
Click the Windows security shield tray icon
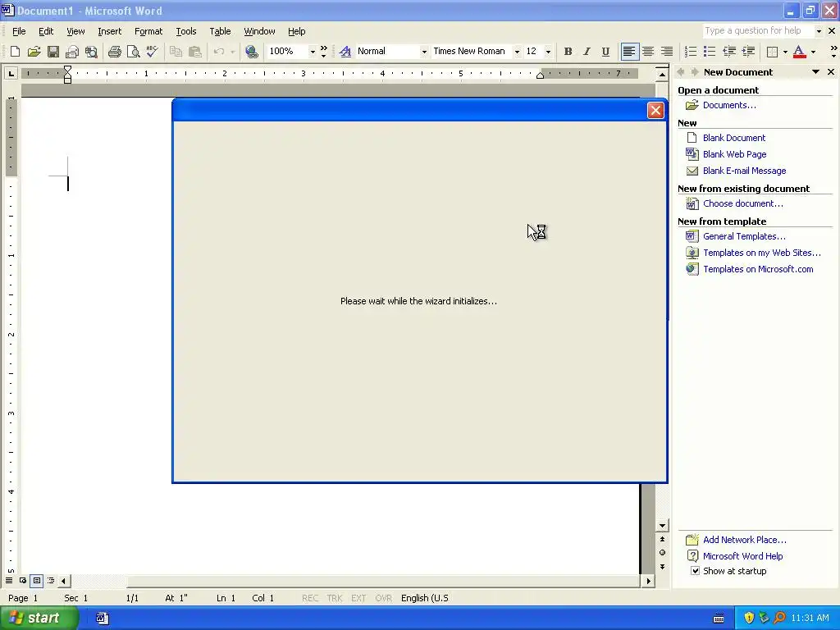click(x=749, y=619)
